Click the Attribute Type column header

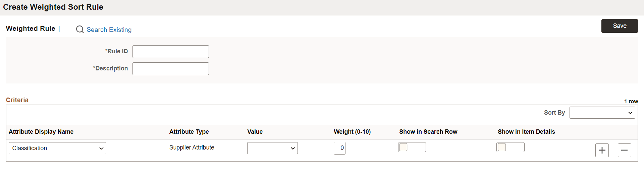pos(189,132)
